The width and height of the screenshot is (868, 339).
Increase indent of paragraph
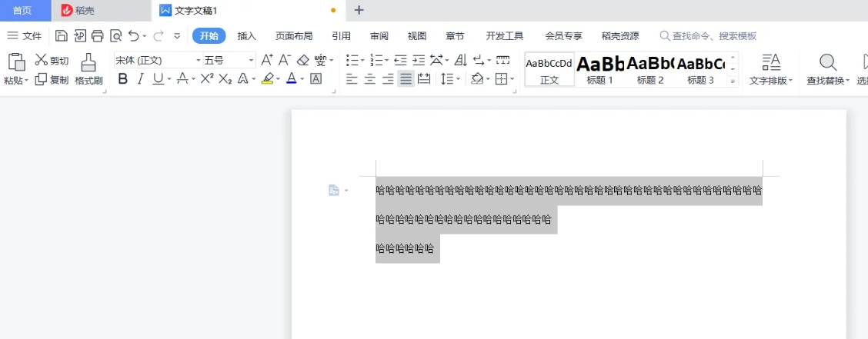click(419, 60)
